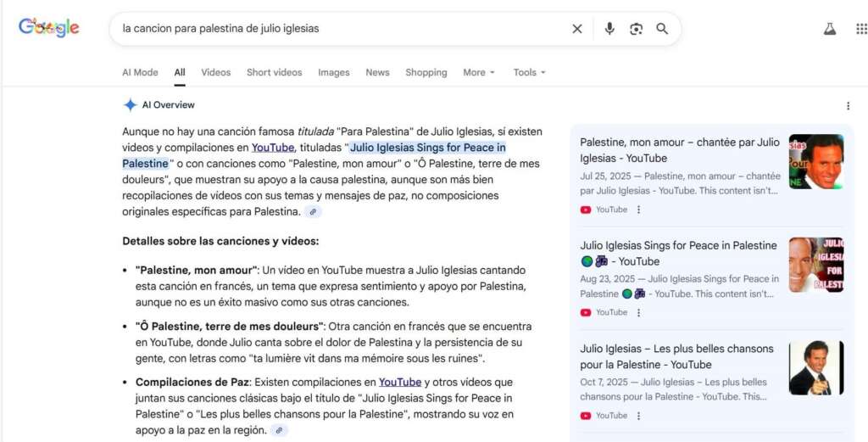Click source link chip after Compilaciones de Paz
The width and height of the screenshot is (868, 442).
click(280, 430)
